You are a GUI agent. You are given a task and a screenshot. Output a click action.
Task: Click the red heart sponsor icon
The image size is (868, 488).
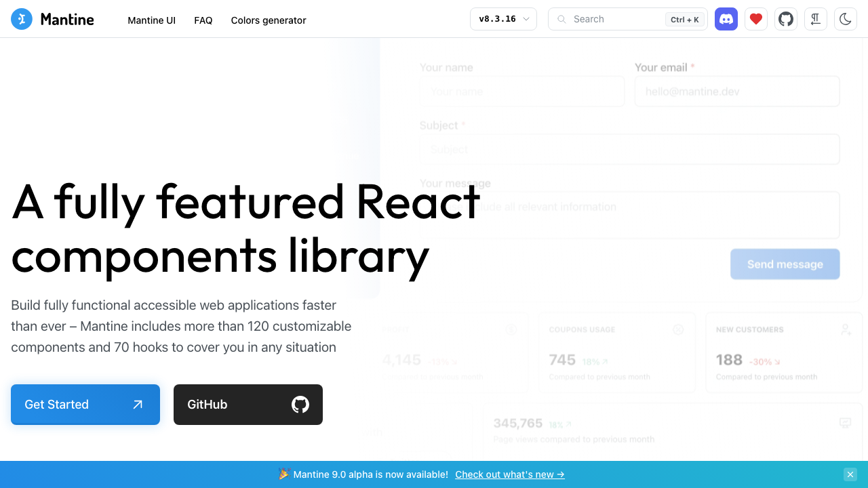[755, 19]
